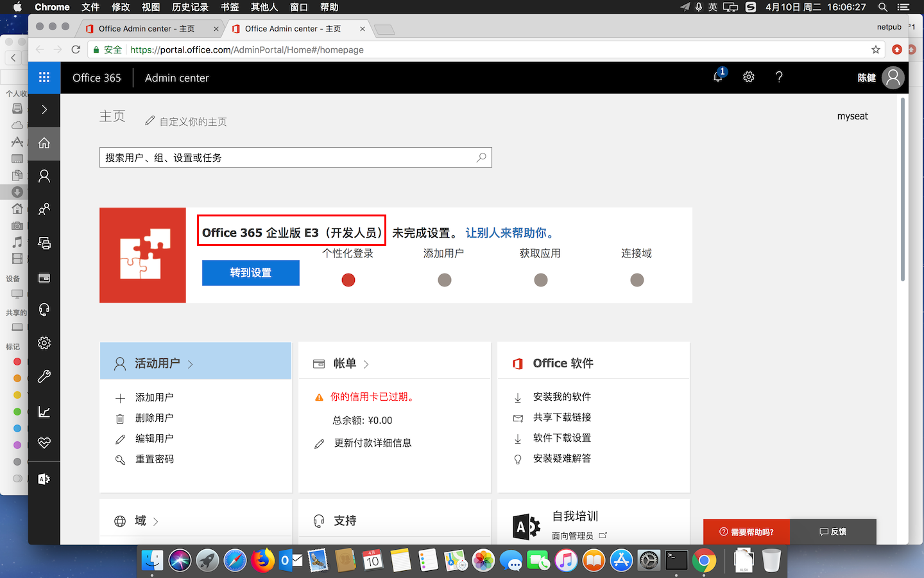Screen dimensions: 924x578
Task: Expand the 活动用户 card chevron
Action: (191, 364)
